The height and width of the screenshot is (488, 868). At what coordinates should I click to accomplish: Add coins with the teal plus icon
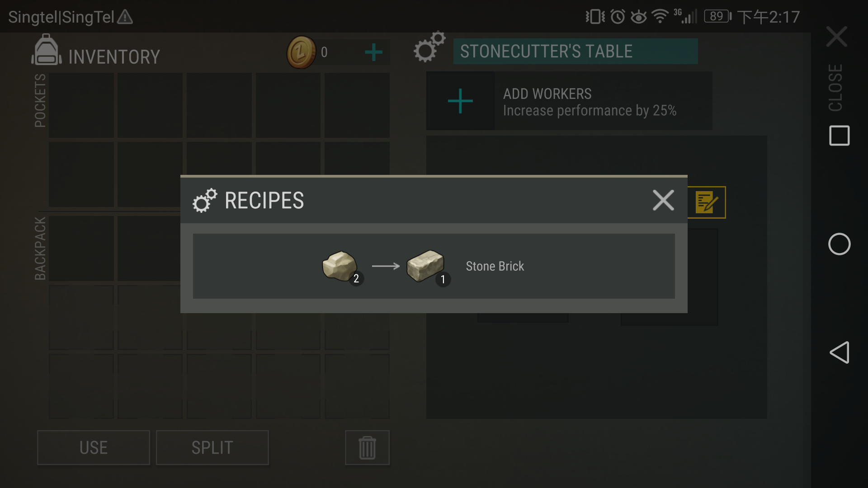click(x=373, y=52)
